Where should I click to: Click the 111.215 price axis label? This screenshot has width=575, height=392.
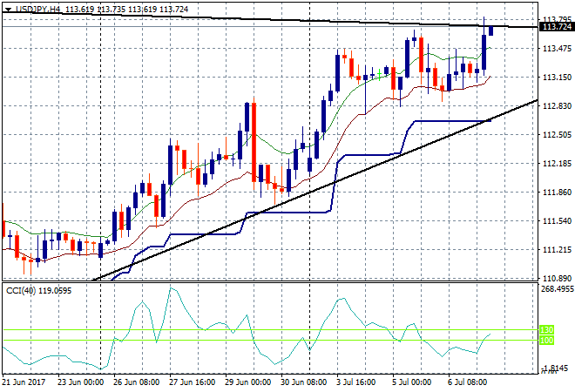coord(557,250)
